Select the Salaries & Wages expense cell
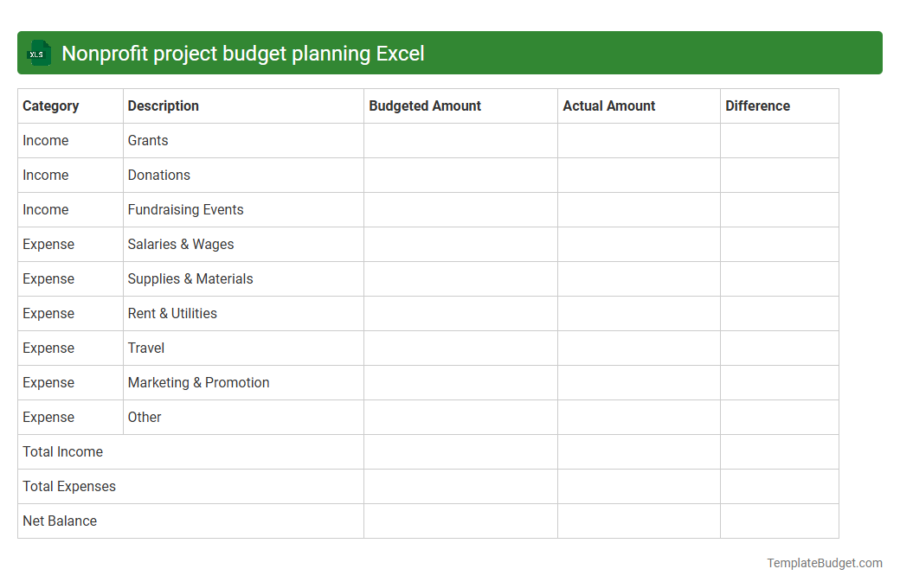 click(x=180, y=244)
